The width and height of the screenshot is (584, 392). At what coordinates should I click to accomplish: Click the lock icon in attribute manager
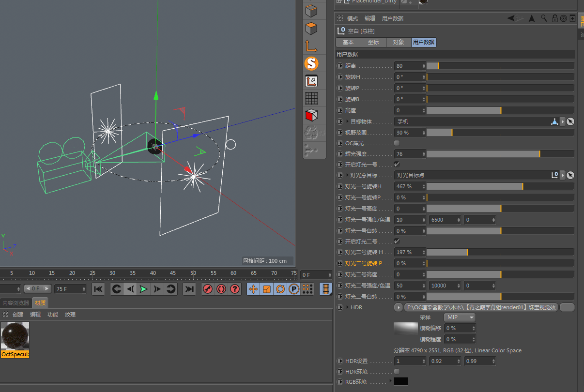[555, 18]
